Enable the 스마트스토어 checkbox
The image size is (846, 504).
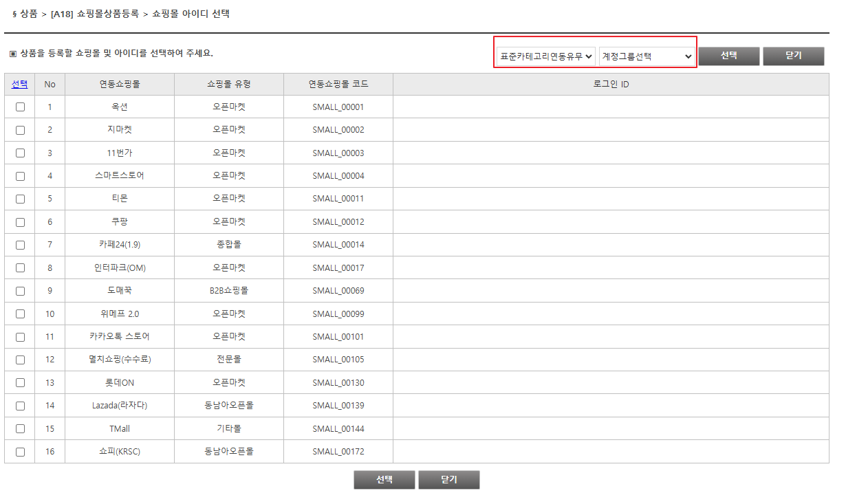[20, 176]
